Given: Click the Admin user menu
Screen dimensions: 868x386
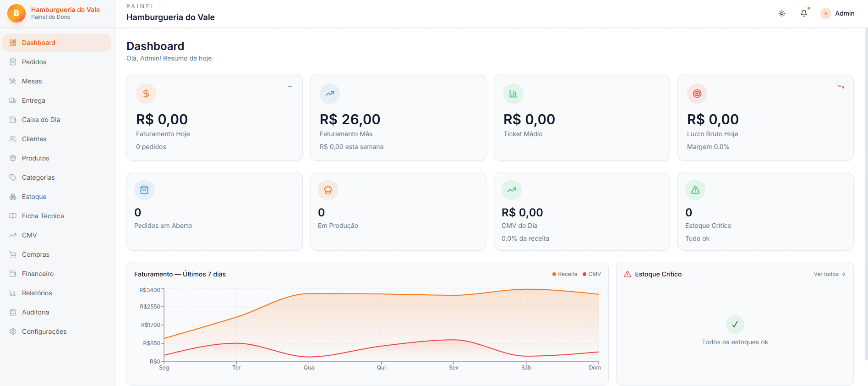Looking at the screenshot, I should [838, 13].
